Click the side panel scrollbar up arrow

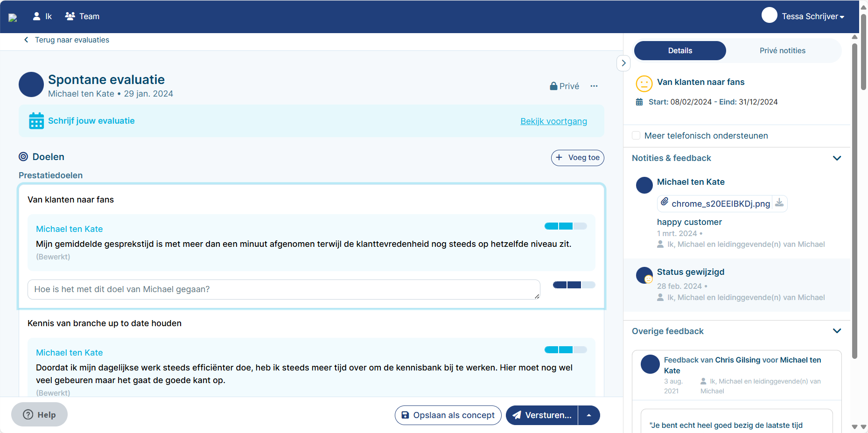pos(854,37)
